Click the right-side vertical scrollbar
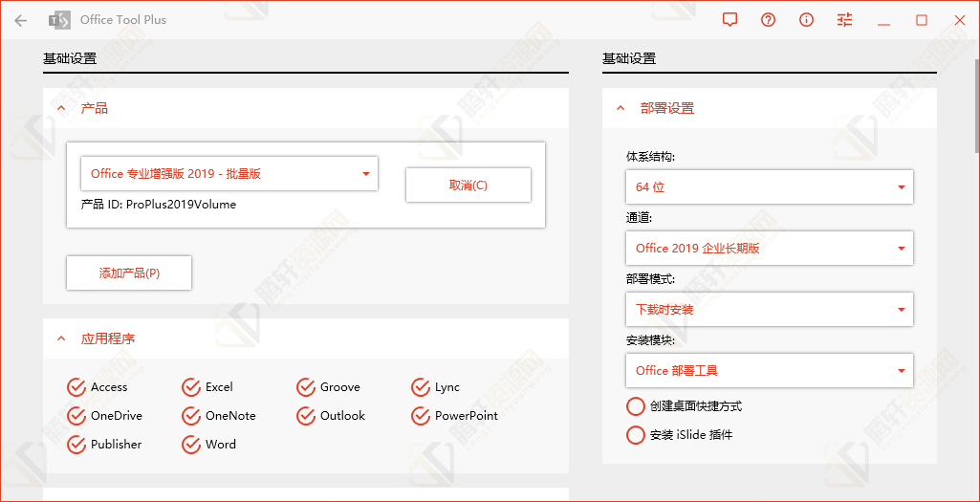 point(977,106)
